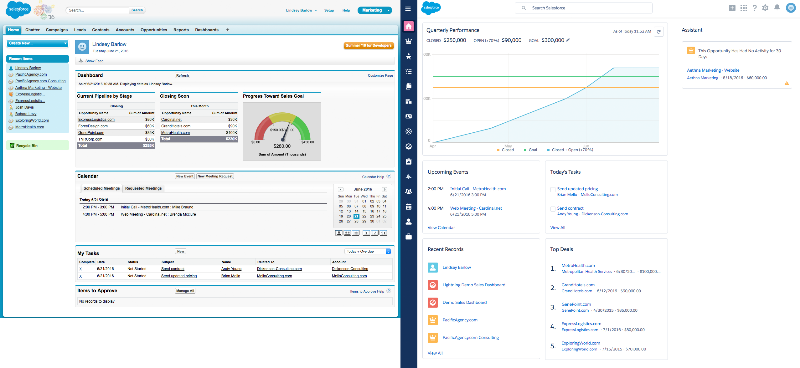Select the Scheduled Meetings tab

coord(101,188)
